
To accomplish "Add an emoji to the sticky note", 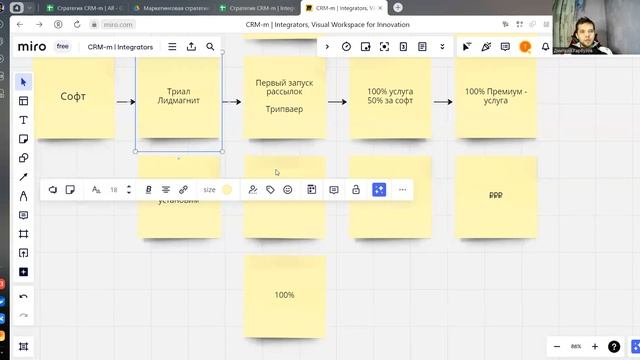I will point(288,189).
